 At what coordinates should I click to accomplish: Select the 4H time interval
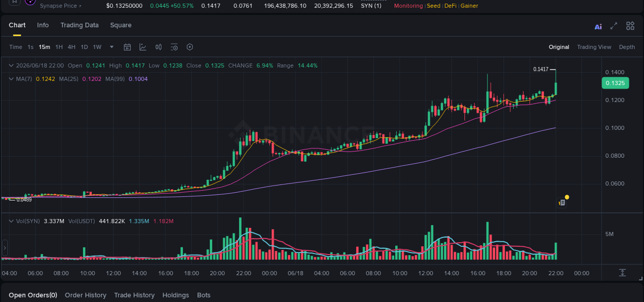tap(71, 47)
